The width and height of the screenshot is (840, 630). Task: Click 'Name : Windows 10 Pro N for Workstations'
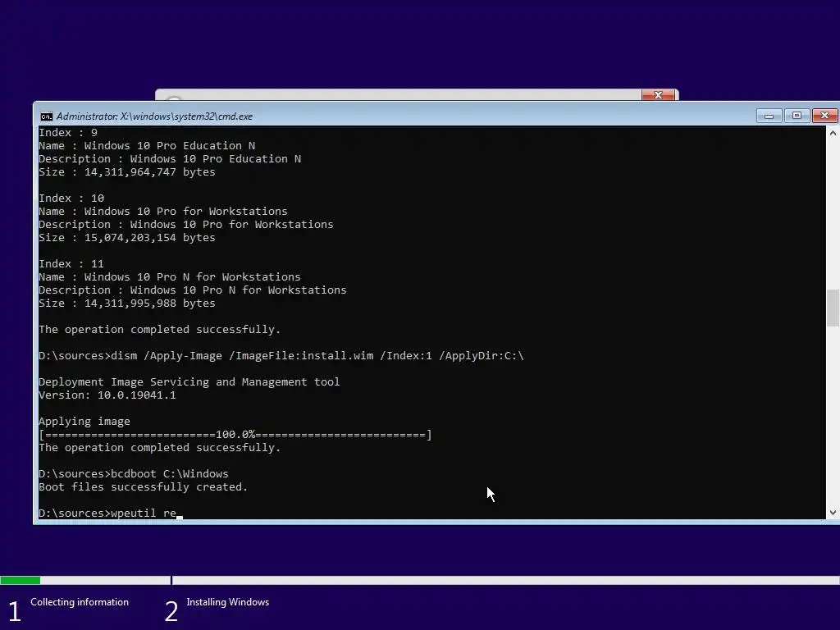(x=170, y=277)
